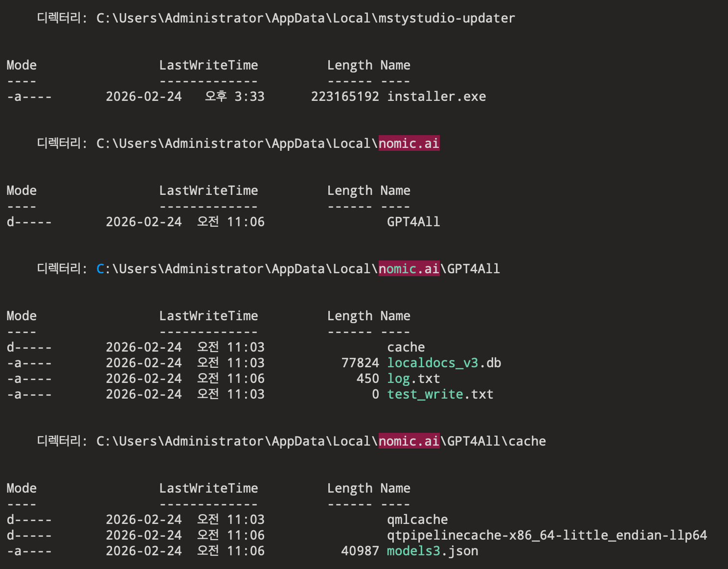Click the LastWriteTime header above installer.exe
This screenshot has height=569, width=728.
[208, 65]
